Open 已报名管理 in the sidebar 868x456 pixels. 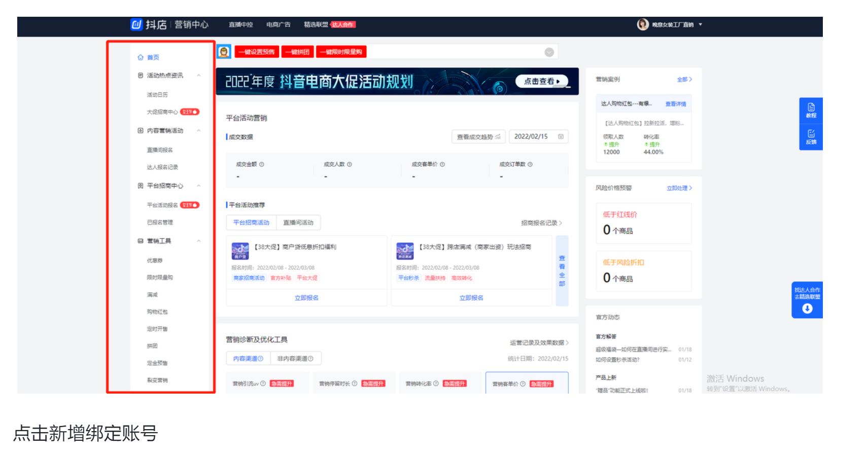click(x=160, y=223)
